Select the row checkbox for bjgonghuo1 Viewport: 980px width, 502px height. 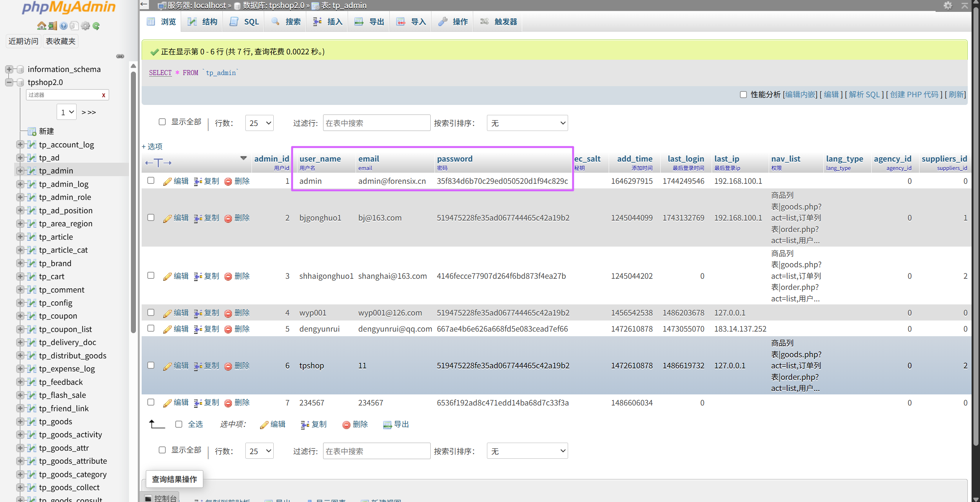tap(151, 217)
